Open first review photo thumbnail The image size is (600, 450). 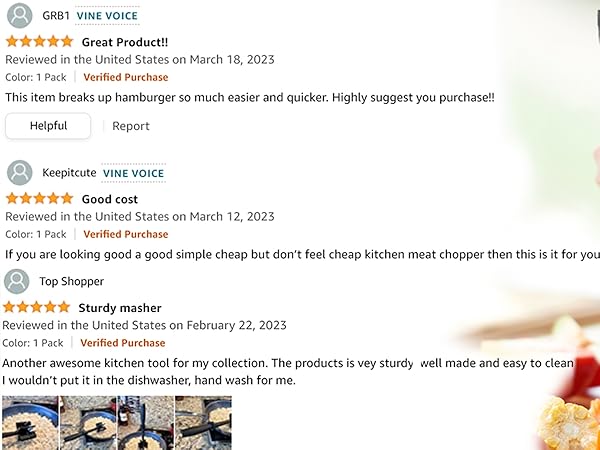29,422
